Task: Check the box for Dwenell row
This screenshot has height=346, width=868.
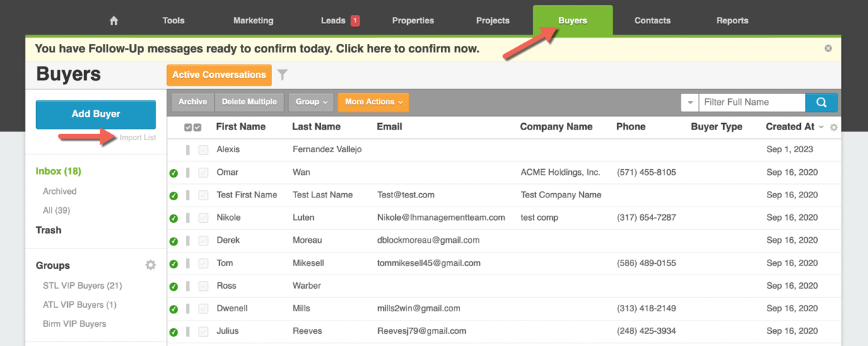Action: point(204,308)
